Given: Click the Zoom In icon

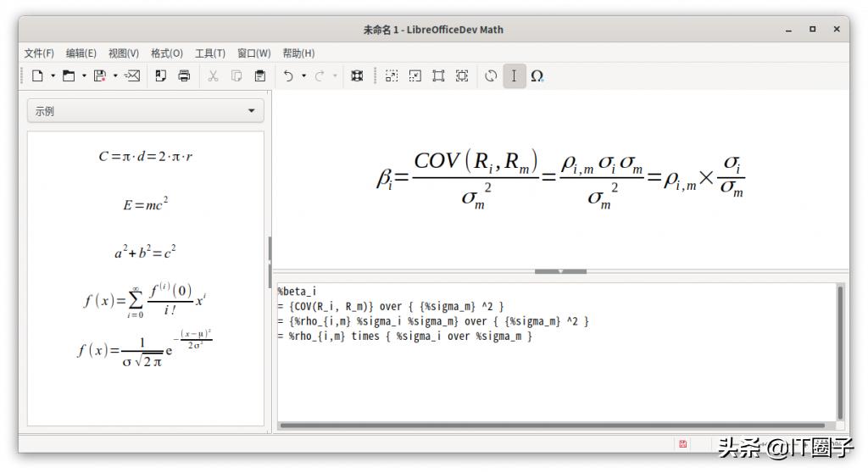Looking at the screenshot, I should pos(392,76).
